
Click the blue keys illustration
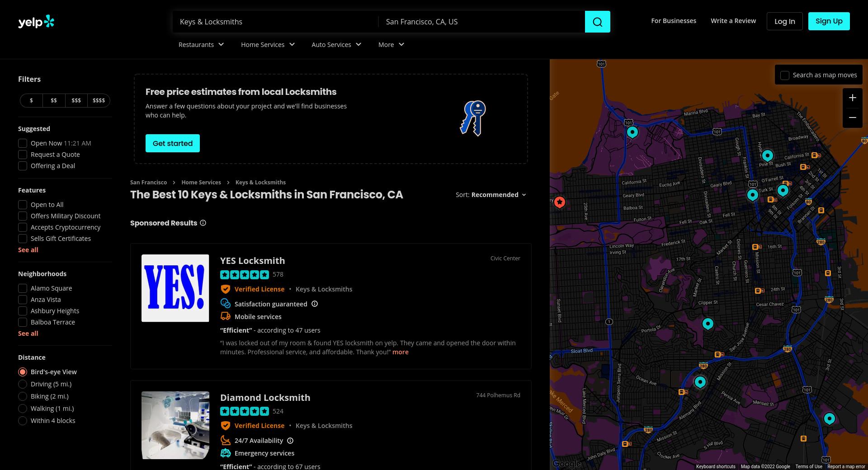pyautogui.click(x=473, y=118)
